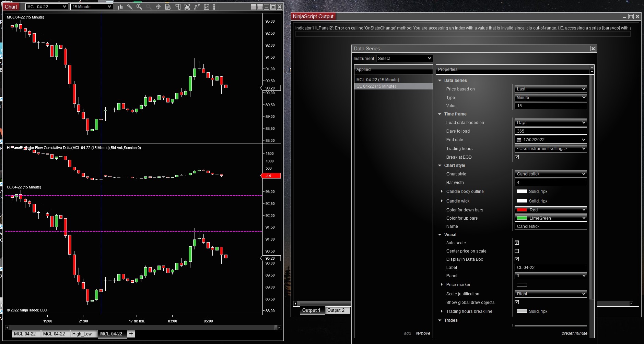Collapse the Trades section
Image resolution: width=644 pixels, height=344 pixels.
pos(440,320)
